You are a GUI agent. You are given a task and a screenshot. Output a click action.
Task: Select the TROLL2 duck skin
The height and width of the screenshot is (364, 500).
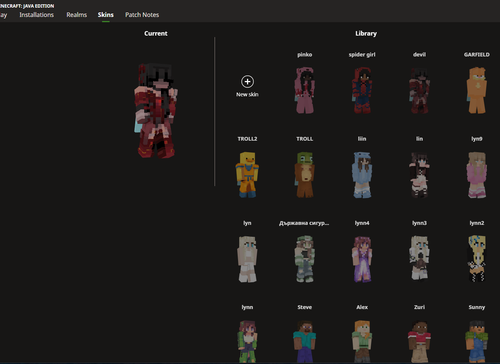(x=247, y=175)
